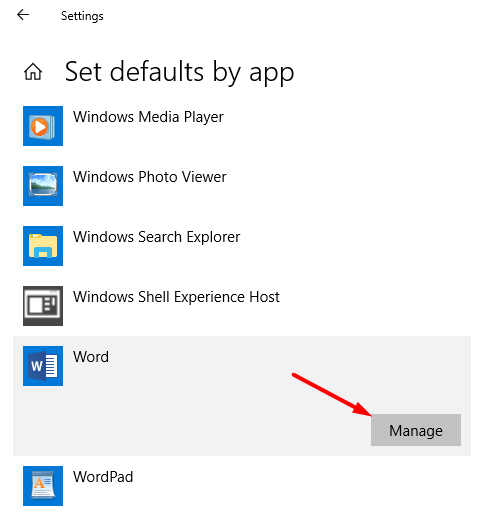Click the WordPad app icon
480x516 pixels.
pos(43,486)
